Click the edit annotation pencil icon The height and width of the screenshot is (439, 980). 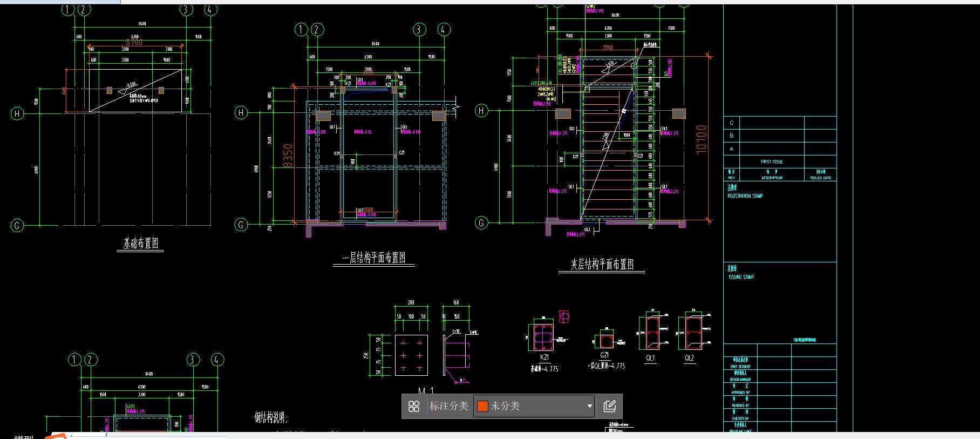point(610,406)
